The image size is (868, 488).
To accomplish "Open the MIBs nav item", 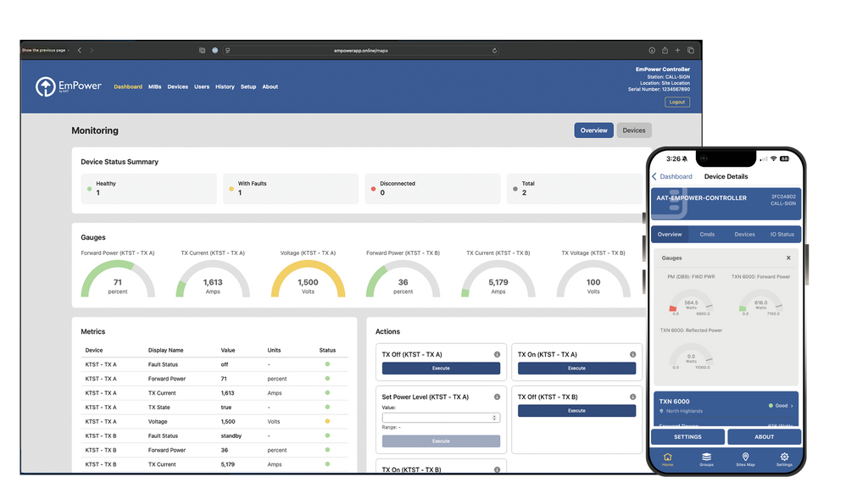I will pos(155,87).
